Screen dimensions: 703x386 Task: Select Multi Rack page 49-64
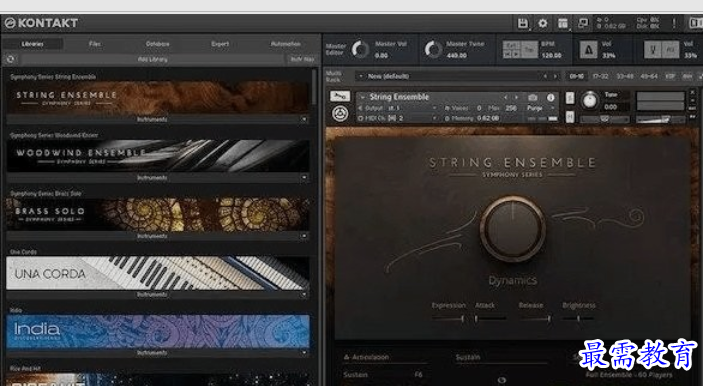point(649,77)
